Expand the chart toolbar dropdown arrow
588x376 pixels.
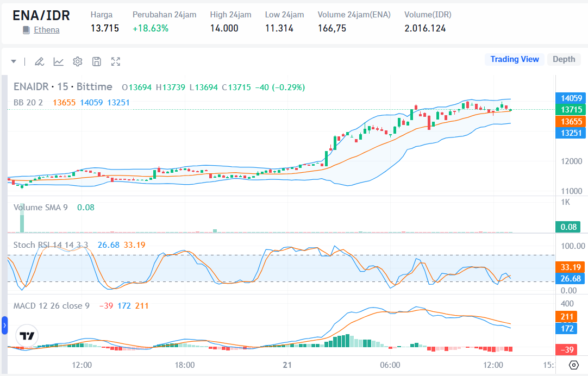pos(14,61)
